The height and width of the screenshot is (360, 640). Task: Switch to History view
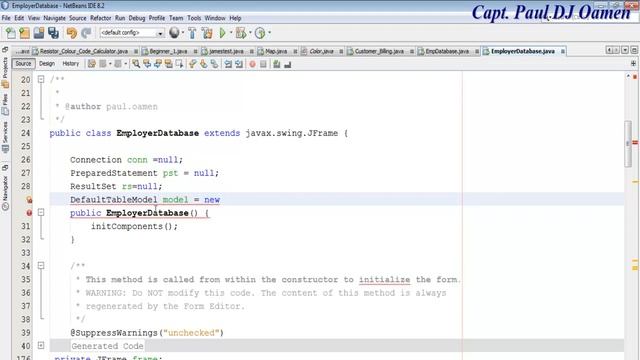(71, 64)
